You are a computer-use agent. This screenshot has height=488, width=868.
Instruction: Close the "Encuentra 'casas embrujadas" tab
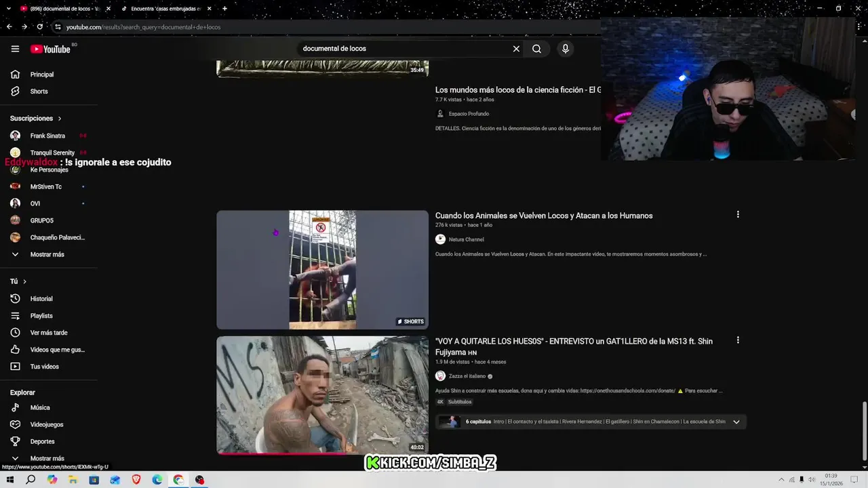click(209, 9)
